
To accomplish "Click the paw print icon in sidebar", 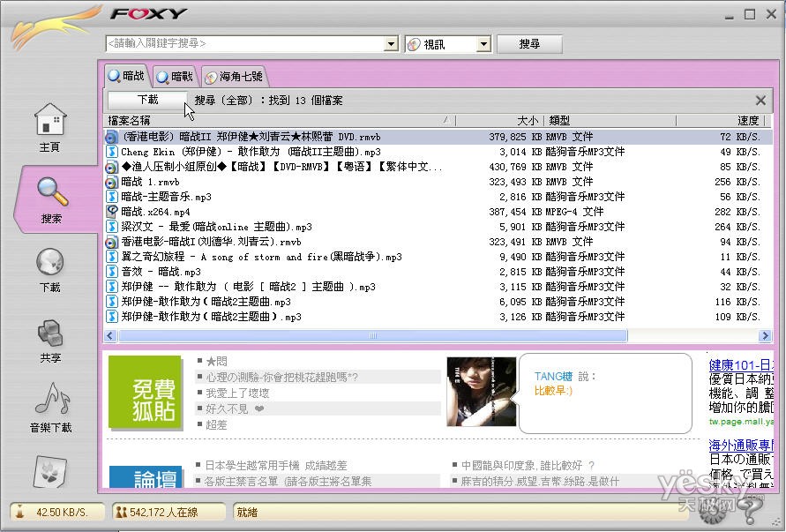I will (49, 471).
